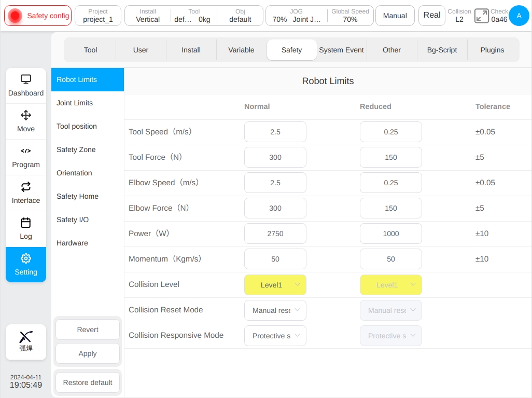Click the blue user avatar A

coord(519,16)
